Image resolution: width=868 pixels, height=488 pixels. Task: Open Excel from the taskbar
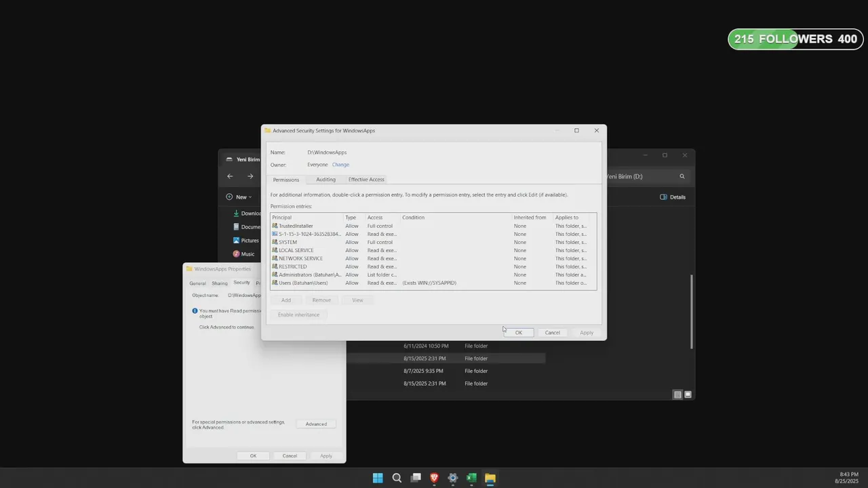471,478
